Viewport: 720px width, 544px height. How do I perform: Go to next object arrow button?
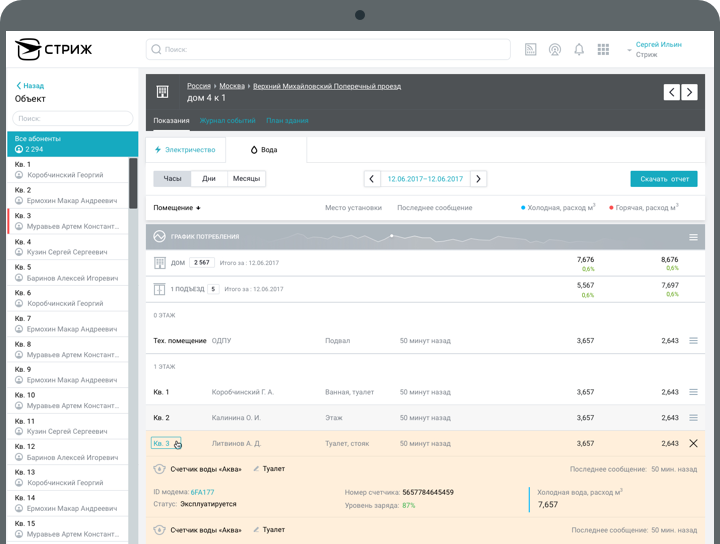click(x=689, y=92)
